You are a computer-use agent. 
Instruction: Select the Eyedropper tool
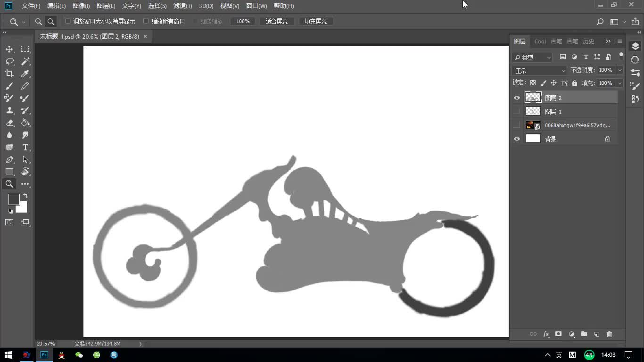(25, 74)
